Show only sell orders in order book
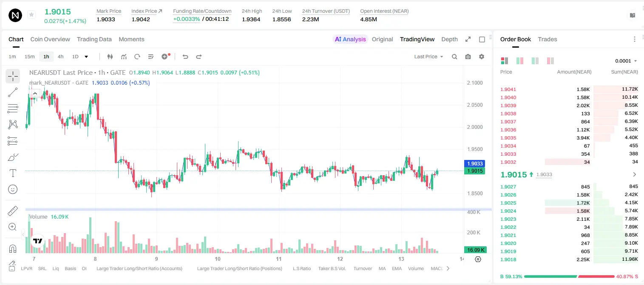Viewport: 644px width, 285px height. point(550,61)
